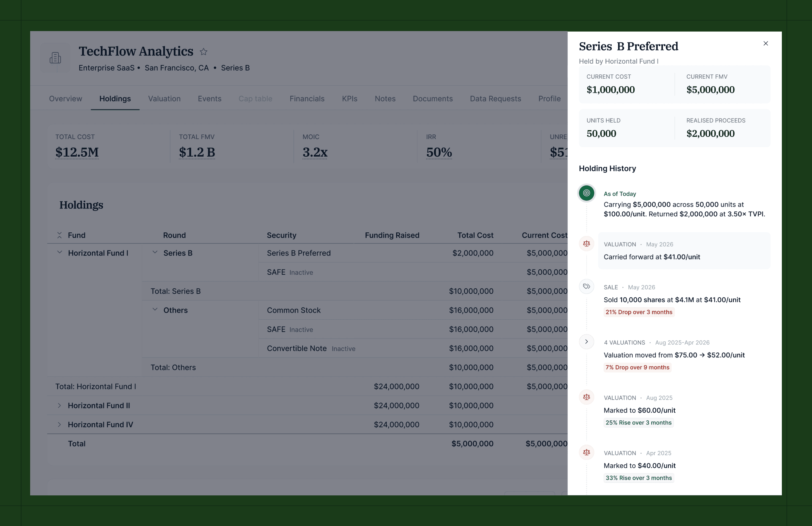Expand the Horizontal Fund II row
The height and width of the screenshot is (526, 812).
[x=59, y=406]
